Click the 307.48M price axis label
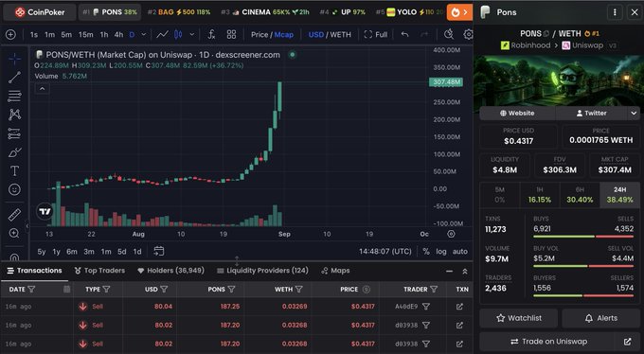644x354 pixels. (x=446, y=82)
